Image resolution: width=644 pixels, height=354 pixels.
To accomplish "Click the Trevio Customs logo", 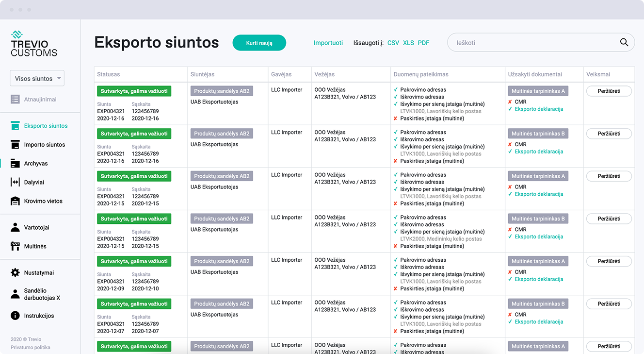I will [x=34, y=44].
